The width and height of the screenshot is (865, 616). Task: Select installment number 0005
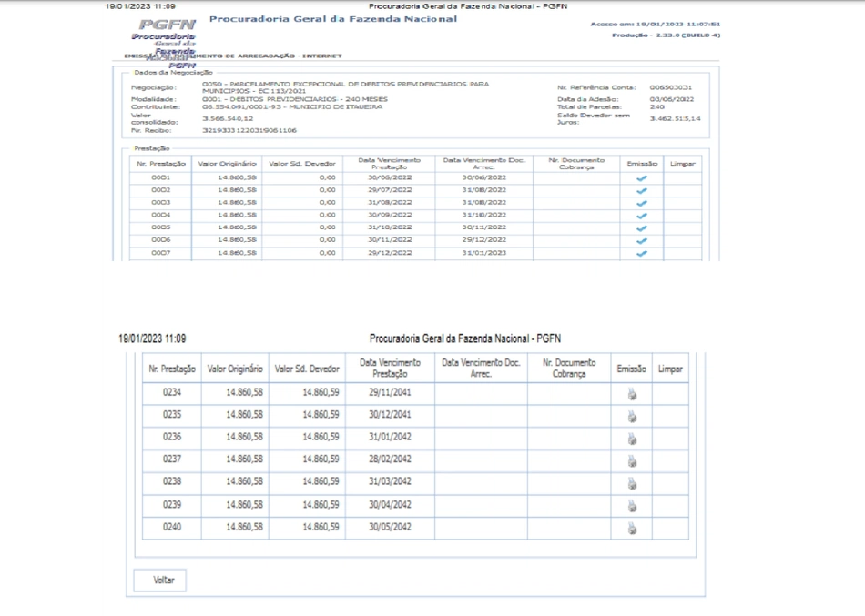[x=160, y=227]
